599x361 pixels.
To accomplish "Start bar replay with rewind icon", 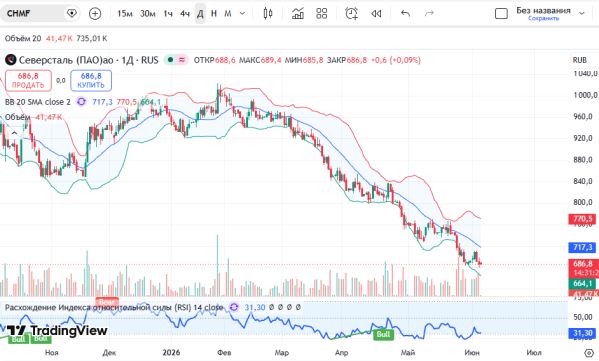I will coord(376,14).
